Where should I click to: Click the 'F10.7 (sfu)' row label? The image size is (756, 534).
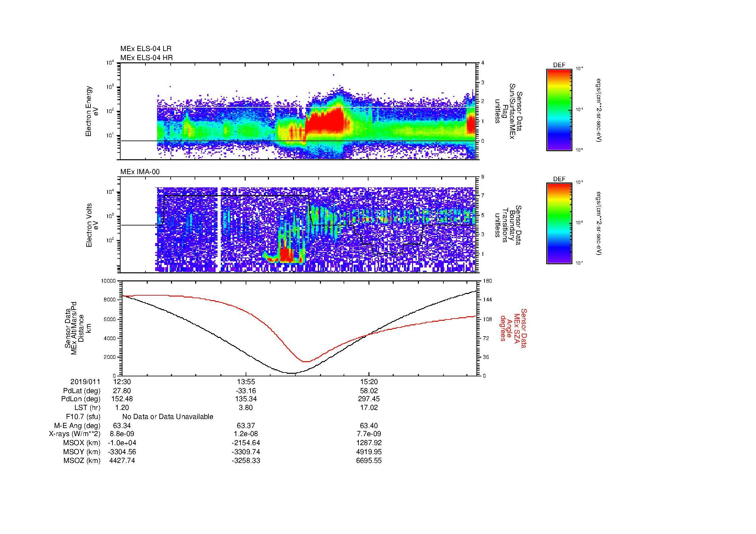pyautogui.click(x=83, y=417)
